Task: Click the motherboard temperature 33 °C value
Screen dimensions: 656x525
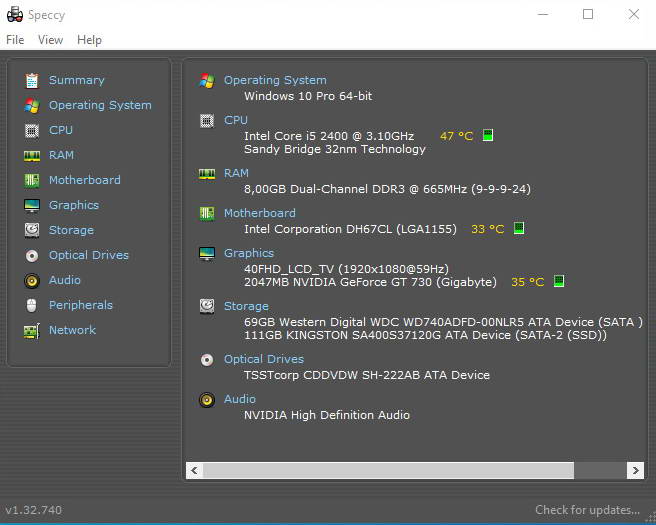Action: click(x=487, y=229)
